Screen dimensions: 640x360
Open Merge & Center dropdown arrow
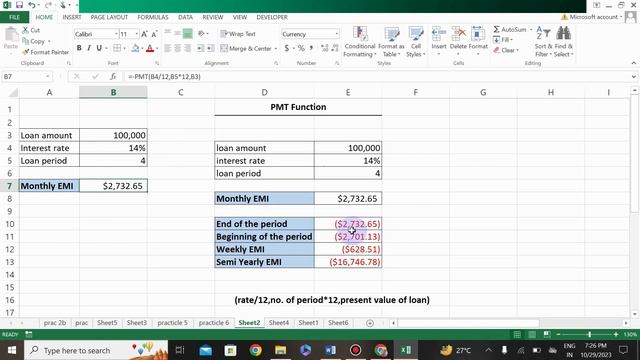coord(276,49)
